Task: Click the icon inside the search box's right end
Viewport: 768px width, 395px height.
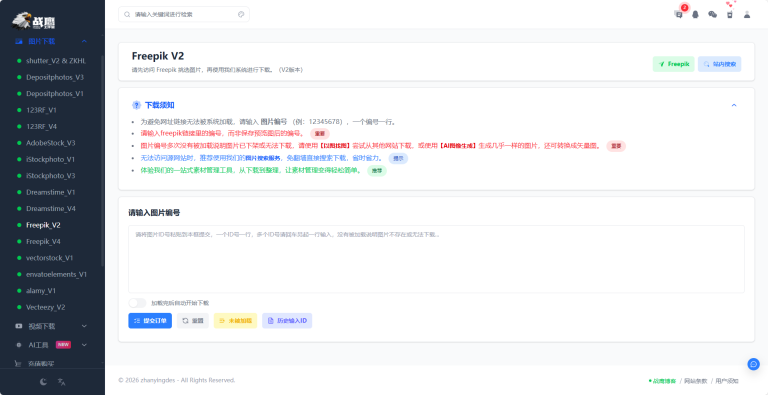Action: pos(241,14)
